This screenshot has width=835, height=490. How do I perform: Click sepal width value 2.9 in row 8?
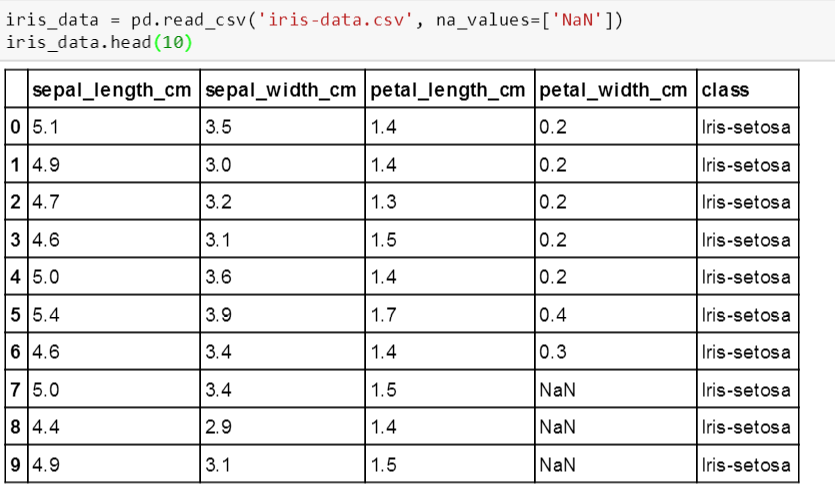pyautogui.click(x=218, y=427)
